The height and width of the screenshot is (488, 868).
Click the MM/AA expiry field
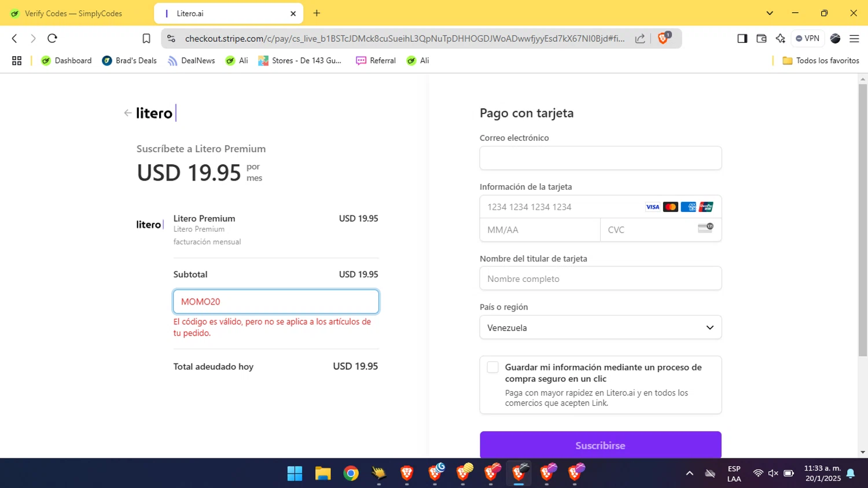click(540, 230)
